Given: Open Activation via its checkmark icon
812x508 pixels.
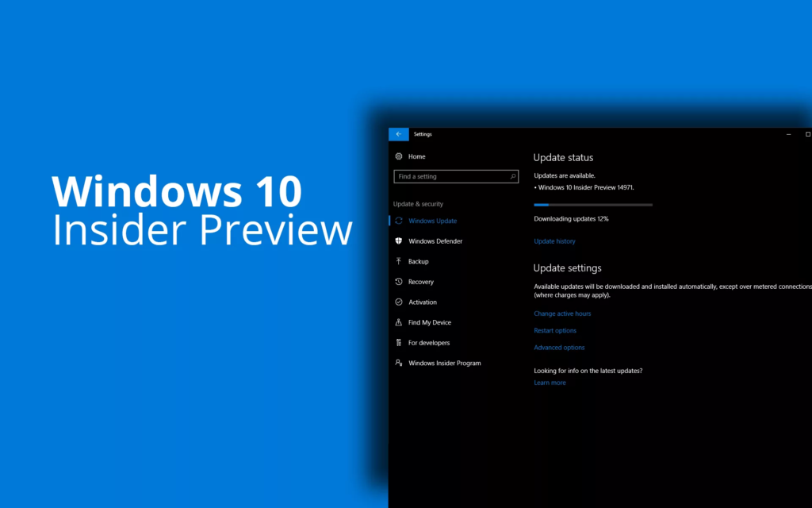Looking at the screenshot, I should (398, 302).
